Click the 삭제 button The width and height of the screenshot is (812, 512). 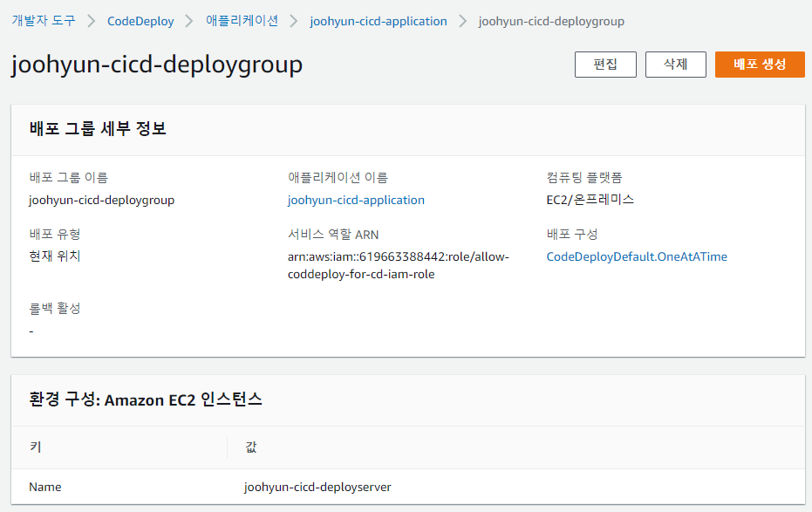coord(676,65)
